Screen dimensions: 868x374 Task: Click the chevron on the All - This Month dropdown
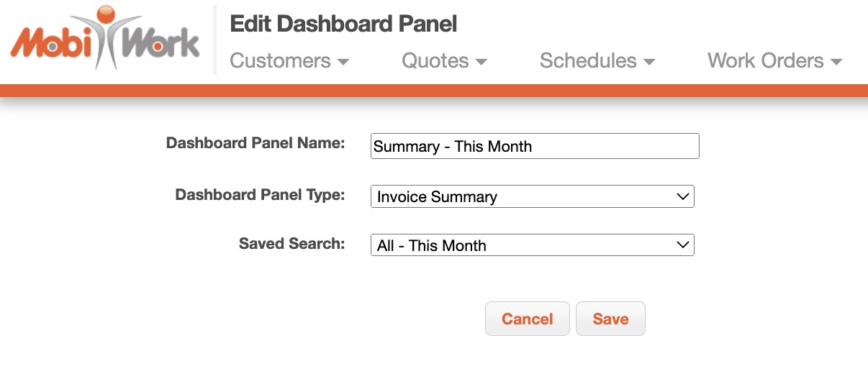(x=683, y=245)
